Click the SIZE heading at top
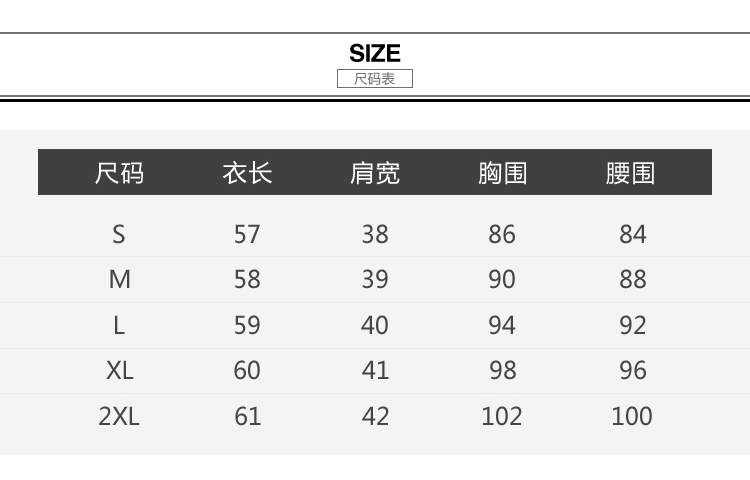This screenshot has width=750, height=480. pyautogui.click(x=375, y=53)
